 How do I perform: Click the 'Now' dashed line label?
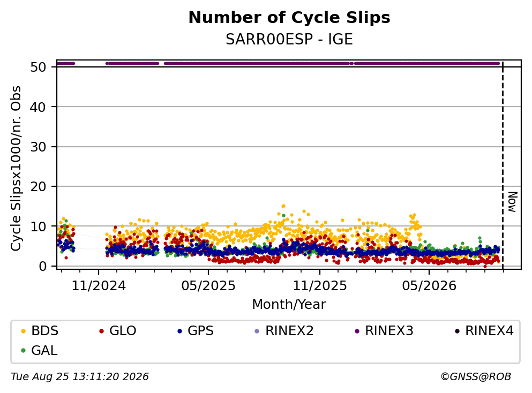click(x=513, y=202)
